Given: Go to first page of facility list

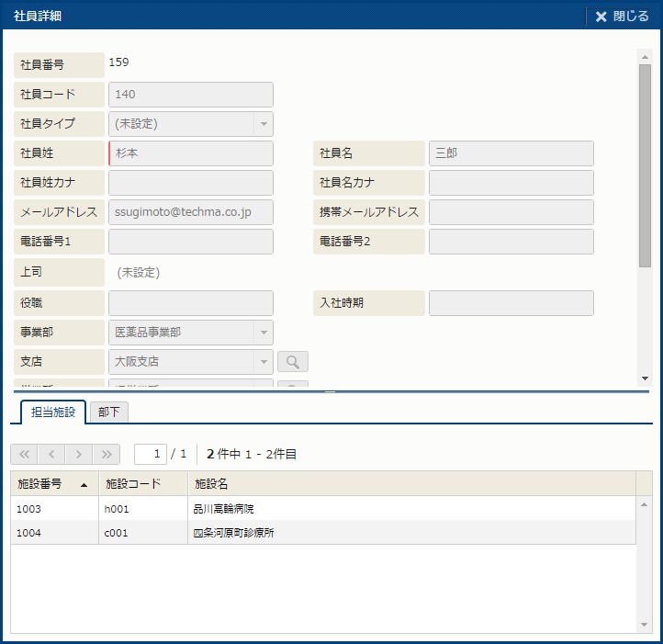Looking at the screenshot, I should click(24, 454).
